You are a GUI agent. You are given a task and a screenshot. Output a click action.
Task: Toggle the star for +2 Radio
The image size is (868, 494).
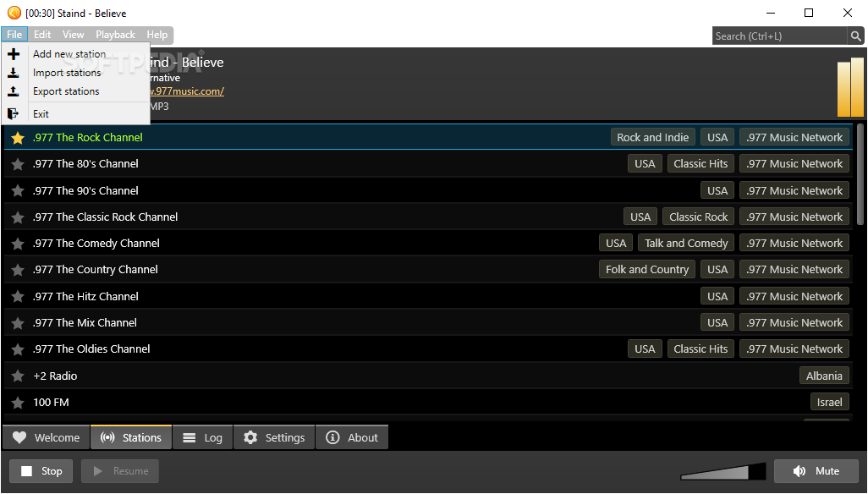point(18,376)
